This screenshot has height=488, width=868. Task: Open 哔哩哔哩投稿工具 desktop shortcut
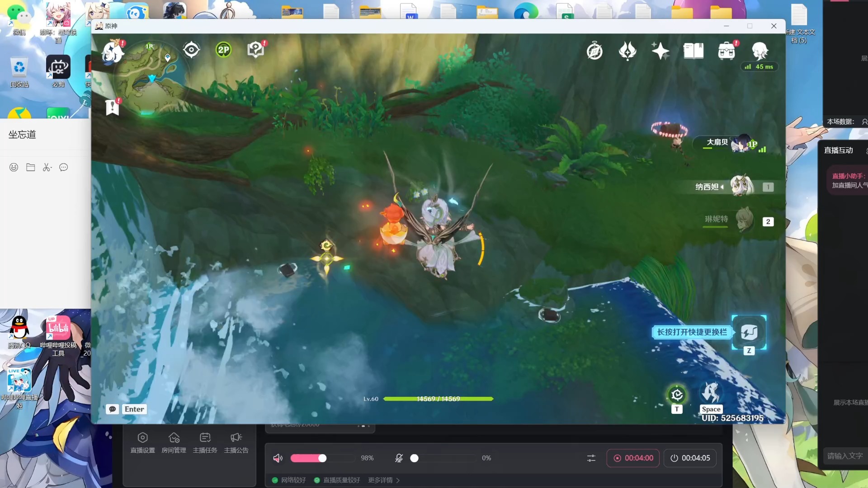pyautogui.click(x=58, y=336)
